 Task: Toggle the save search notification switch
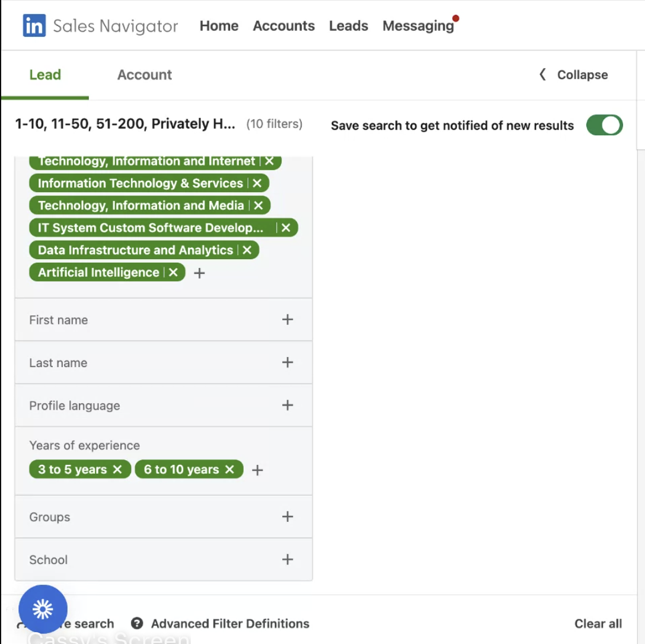pos(604,125)
